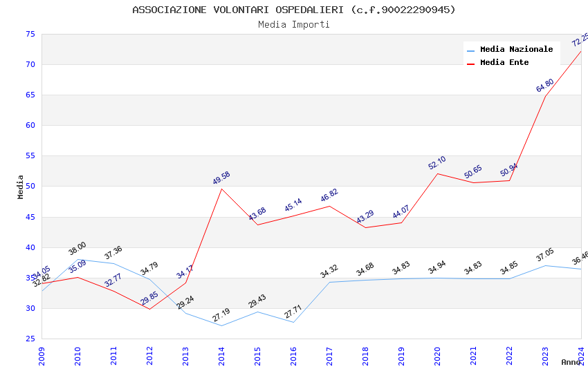Click the 2014 year axis label
Image resolution: width=588 pixels, height=380 pixels.
[x=221, y=356]
